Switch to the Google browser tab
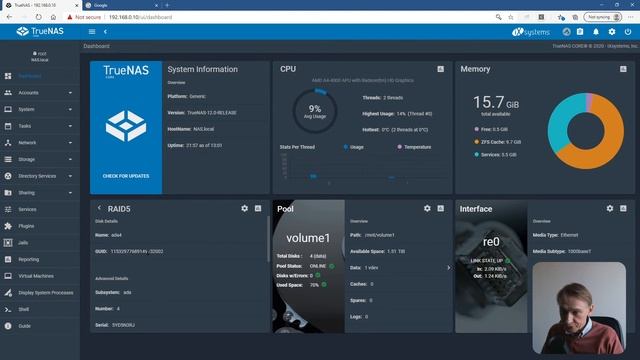The width and height of the screenshot is (640, 360). [x=122, y=5]
